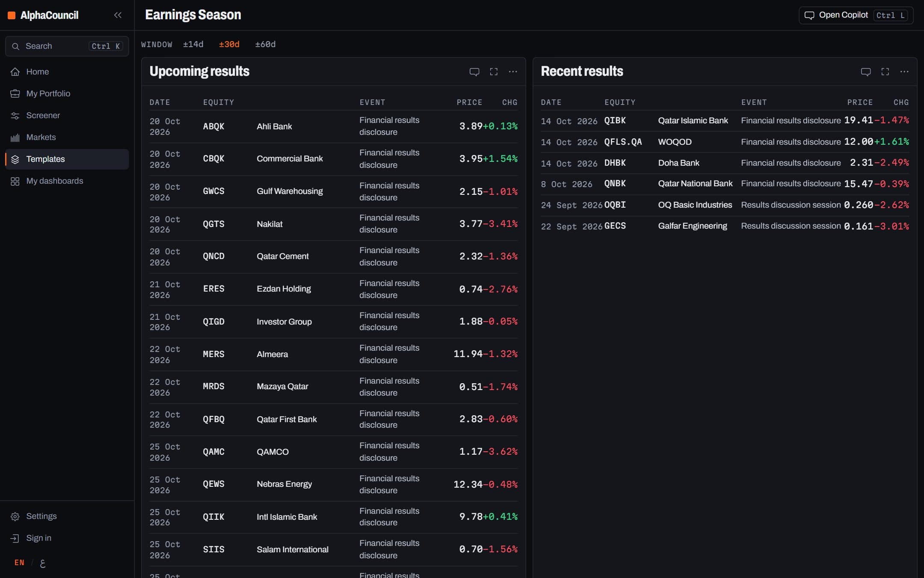Click the GWCS ticker

[213, 191]
